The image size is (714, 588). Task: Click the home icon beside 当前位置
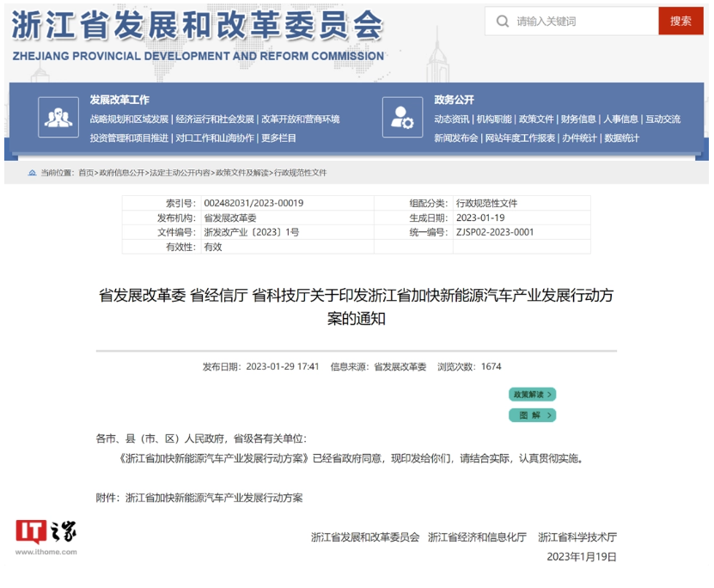tap(33, 173)
